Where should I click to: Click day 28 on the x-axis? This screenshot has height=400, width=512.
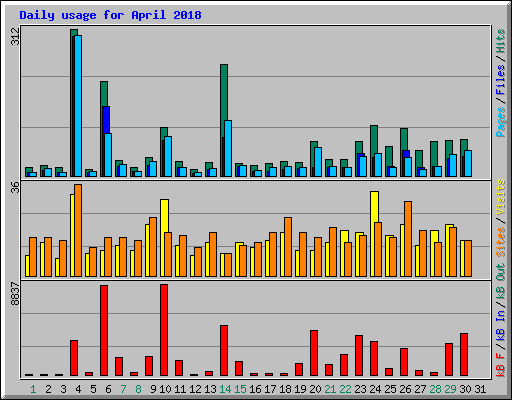[x=435, y=389]
